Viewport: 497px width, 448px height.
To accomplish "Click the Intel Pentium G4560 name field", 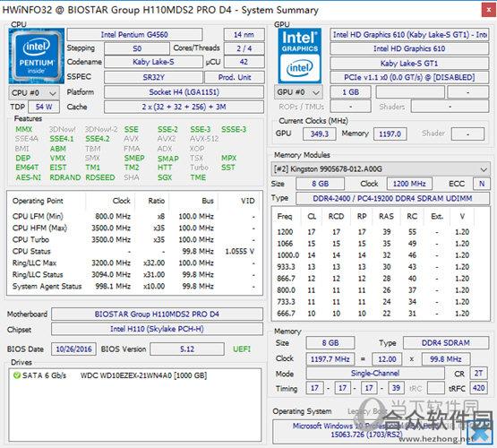I will tap(134, 35).
